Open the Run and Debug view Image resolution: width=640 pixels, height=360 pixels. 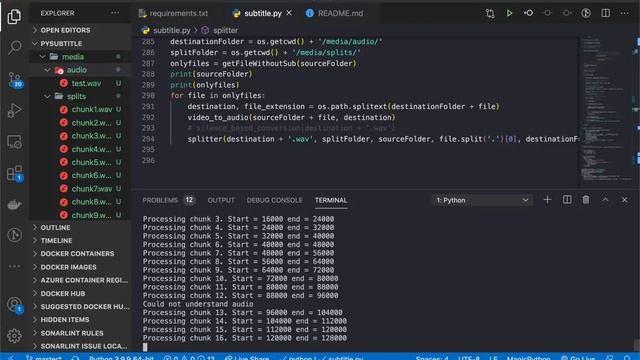(x=14, y=110)
